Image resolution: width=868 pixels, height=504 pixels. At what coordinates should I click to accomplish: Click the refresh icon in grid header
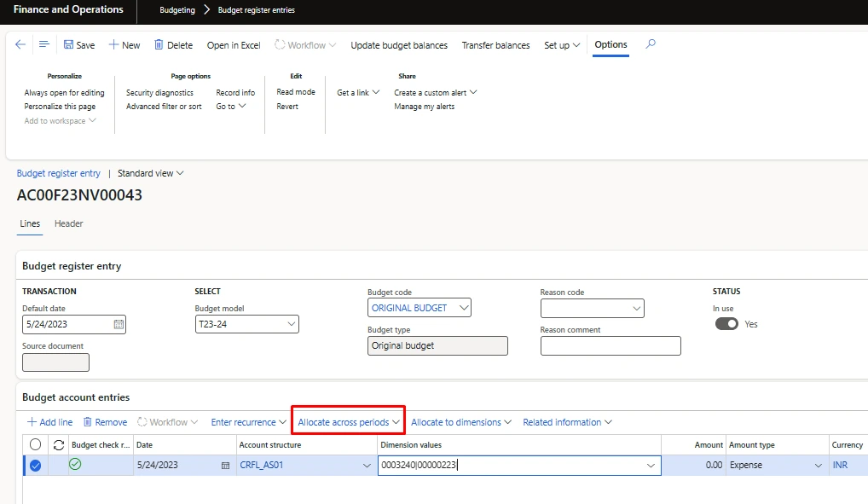coord(59,445)
